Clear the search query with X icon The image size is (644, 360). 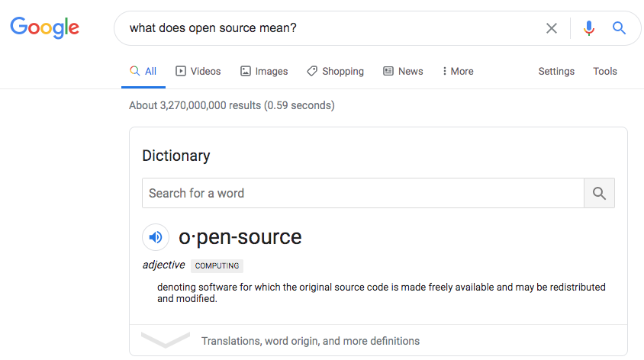click(x=552, y=28)
